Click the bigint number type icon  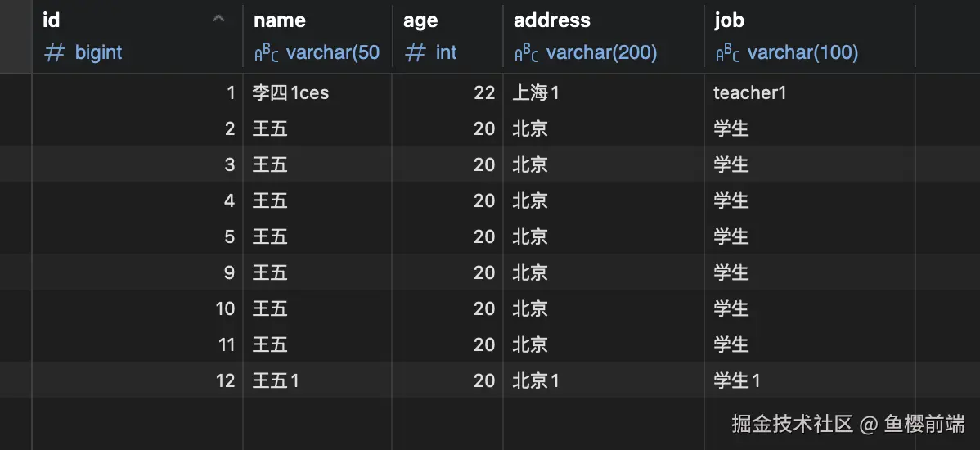(54, 53)
